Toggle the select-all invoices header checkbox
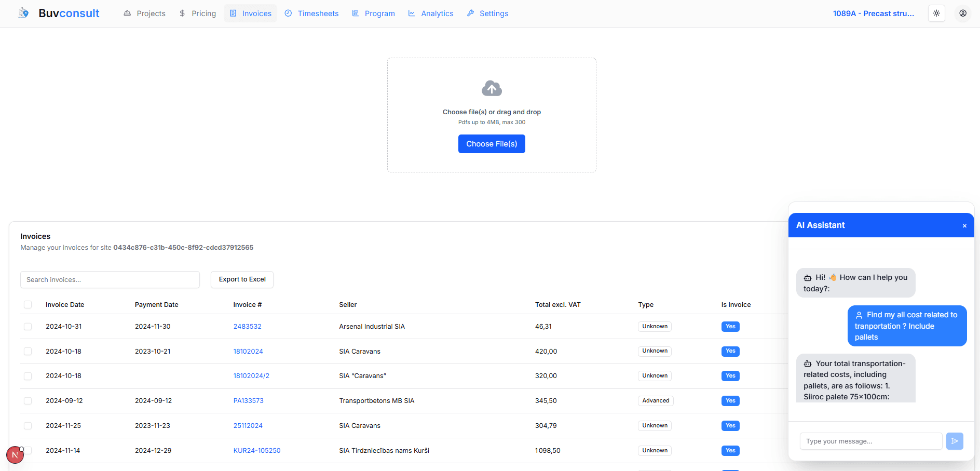Screen dimensions: 980x471 28,305
